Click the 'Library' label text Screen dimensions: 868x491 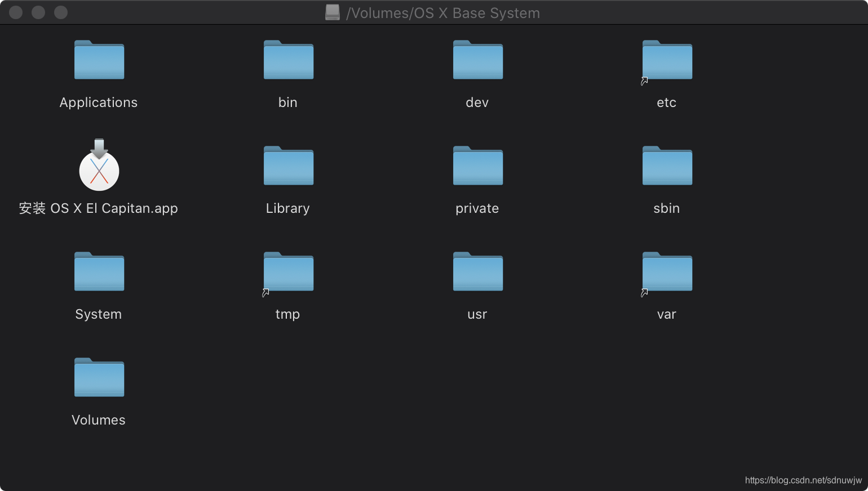(288, 208)
